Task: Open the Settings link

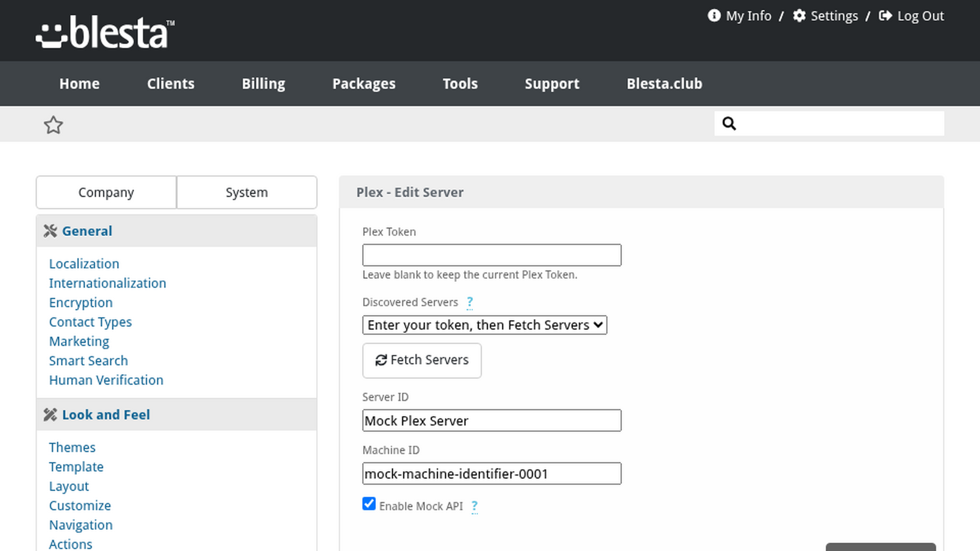Action: click(834, 16)
